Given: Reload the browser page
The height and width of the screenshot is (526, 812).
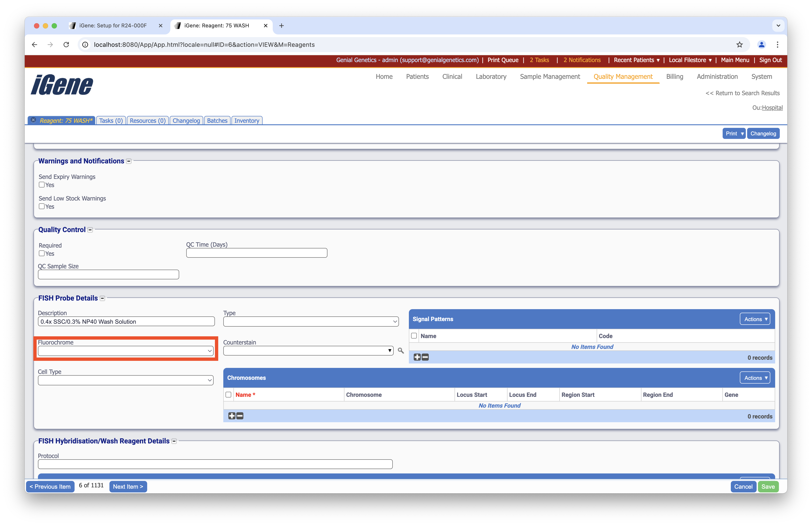Looking at the screenshot, I should tap(66, 45).
